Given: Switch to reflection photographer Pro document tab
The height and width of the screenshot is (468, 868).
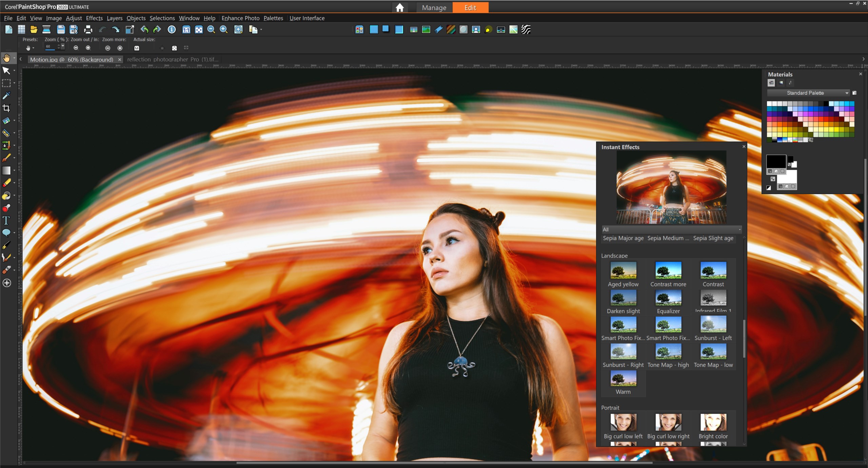Looking at the screenshot, I should click(173, 59).
